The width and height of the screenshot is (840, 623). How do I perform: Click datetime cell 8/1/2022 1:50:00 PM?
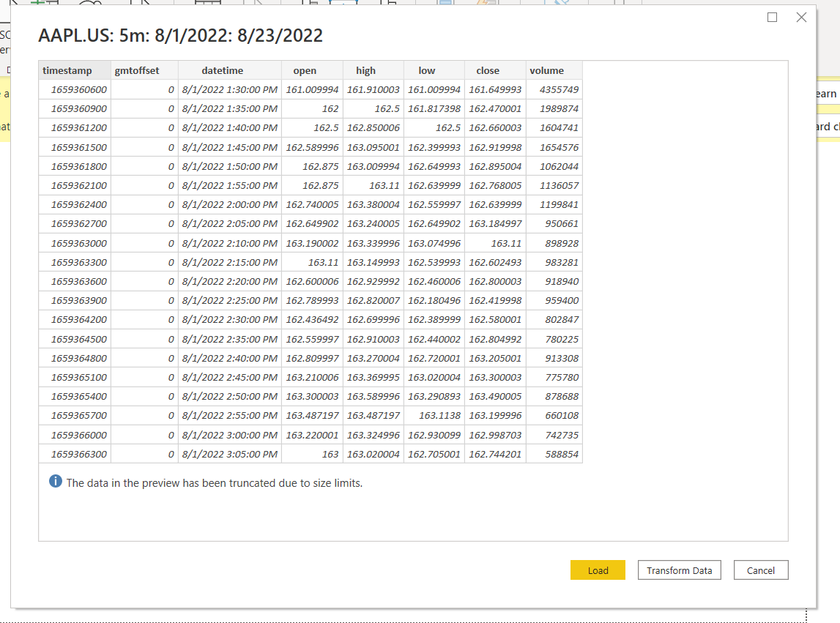click(x=230, y=167)
